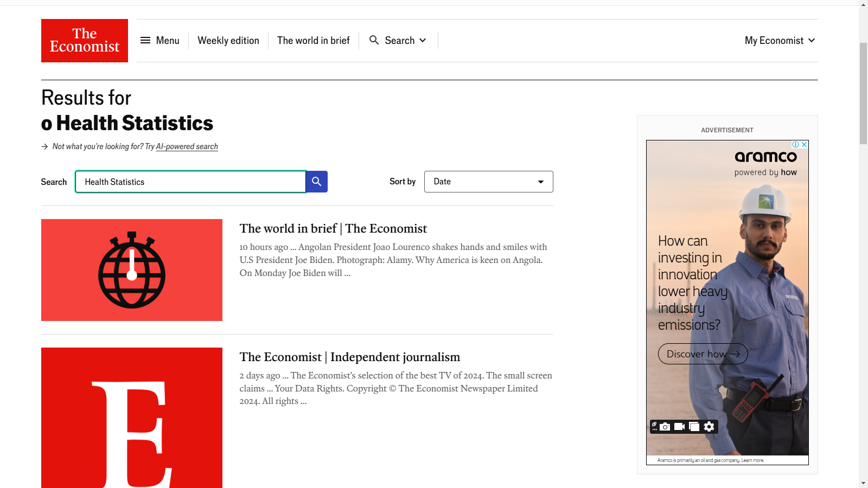Open 'The world in brief | The Economist' result
The width and height of the screenshot is (868, 488).
coord(333,229)
